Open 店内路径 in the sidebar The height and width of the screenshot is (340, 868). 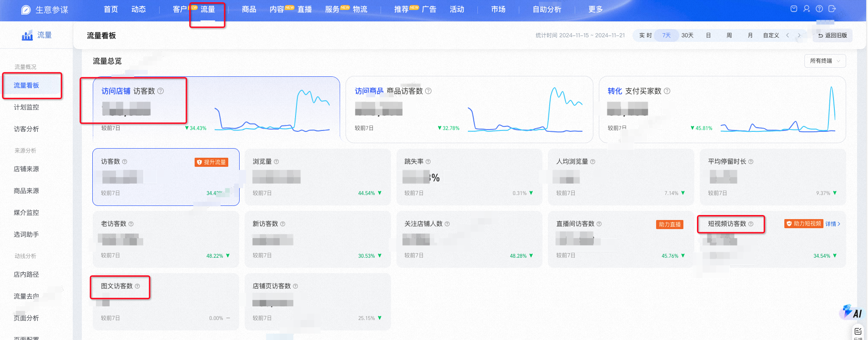pyautogui.click(x=26, y=275)
